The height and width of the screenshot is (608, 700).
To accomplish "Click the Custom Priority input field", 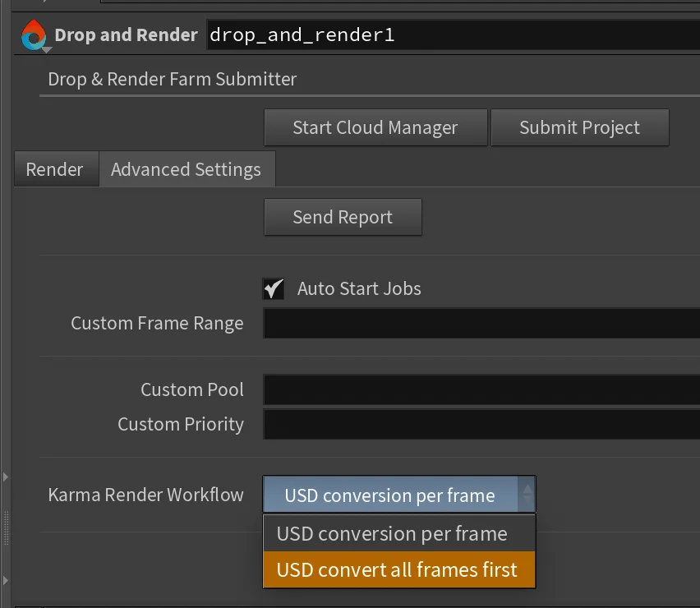I will (477, 424).
